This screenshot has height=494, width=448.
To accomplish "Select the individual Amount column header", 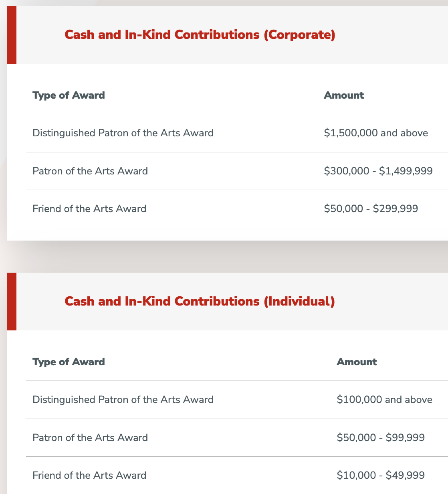I will click(x=357, y=362).
